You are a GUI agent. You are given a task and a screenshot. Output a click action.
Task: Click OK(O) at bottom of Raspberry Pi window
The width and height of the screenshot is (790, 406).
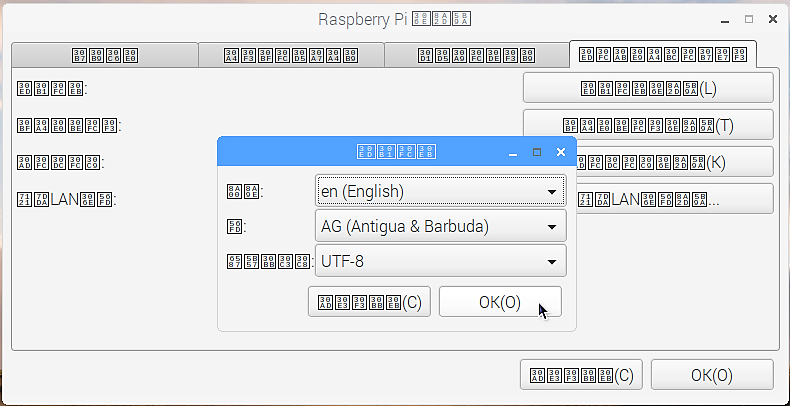pyautogui.click(x=712, y=375)
